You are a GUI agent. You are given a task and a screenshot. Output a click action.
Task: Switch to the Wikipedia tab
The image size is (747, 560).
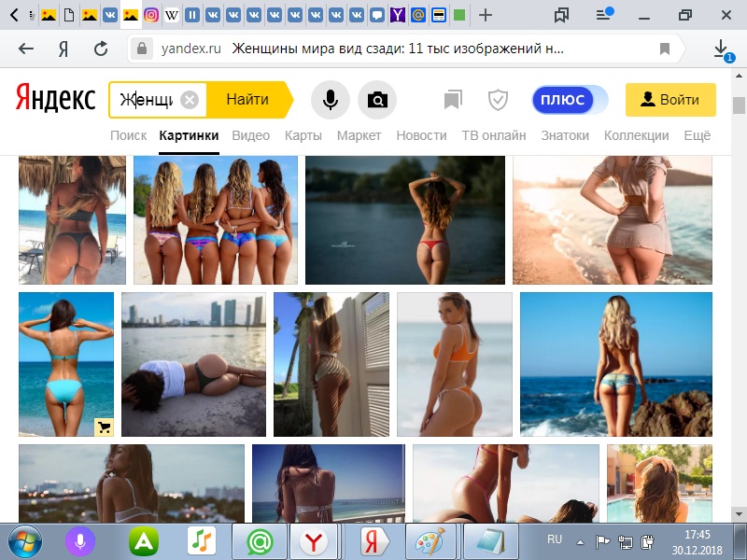tap(172, 15)
